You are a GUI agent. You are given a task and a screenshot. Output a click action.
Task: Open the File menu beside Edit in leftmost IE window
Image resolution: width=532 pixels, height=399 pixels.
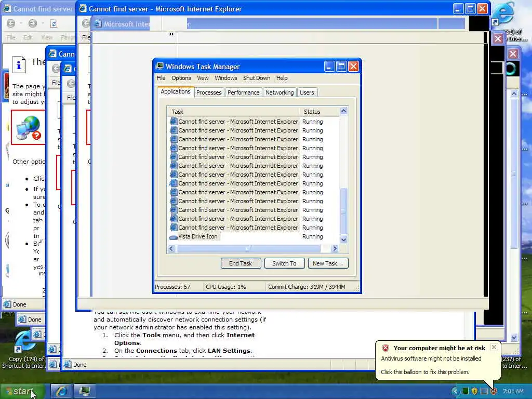11,37
